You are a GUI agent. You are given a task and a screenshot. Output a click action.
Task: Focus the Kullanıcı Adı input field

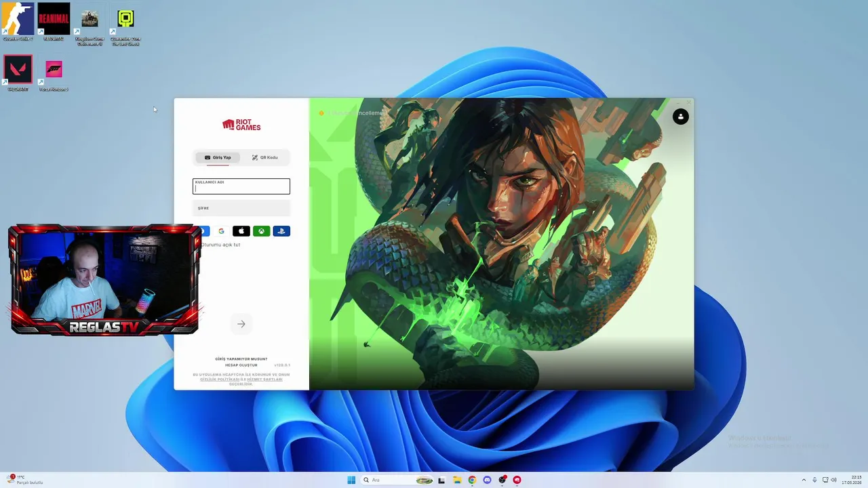click(x=241, y=186)
